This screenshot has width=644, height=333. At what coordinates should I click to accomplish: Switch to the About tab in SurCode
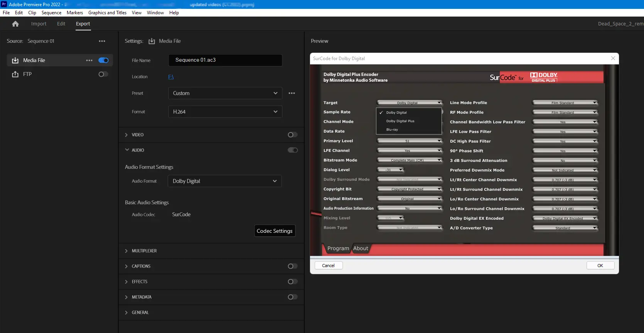pyautogui.click(x=361, y=249)
